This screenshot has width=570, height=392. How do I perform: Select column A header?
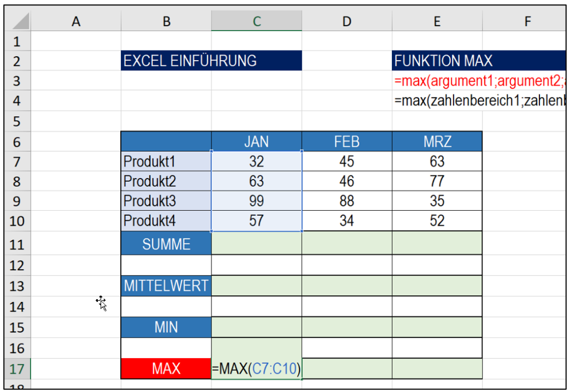pyautogui.click(x=76, y=22)
